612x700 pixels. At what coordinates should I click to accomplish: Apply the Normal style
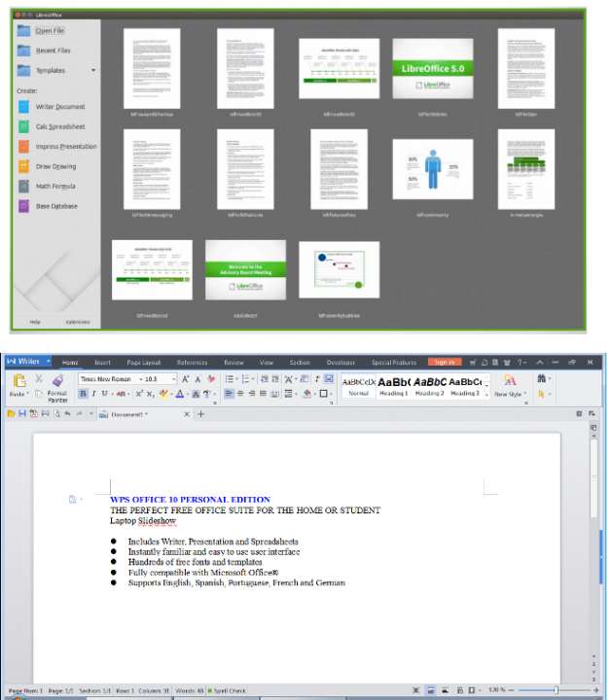(x=359, y=386)
